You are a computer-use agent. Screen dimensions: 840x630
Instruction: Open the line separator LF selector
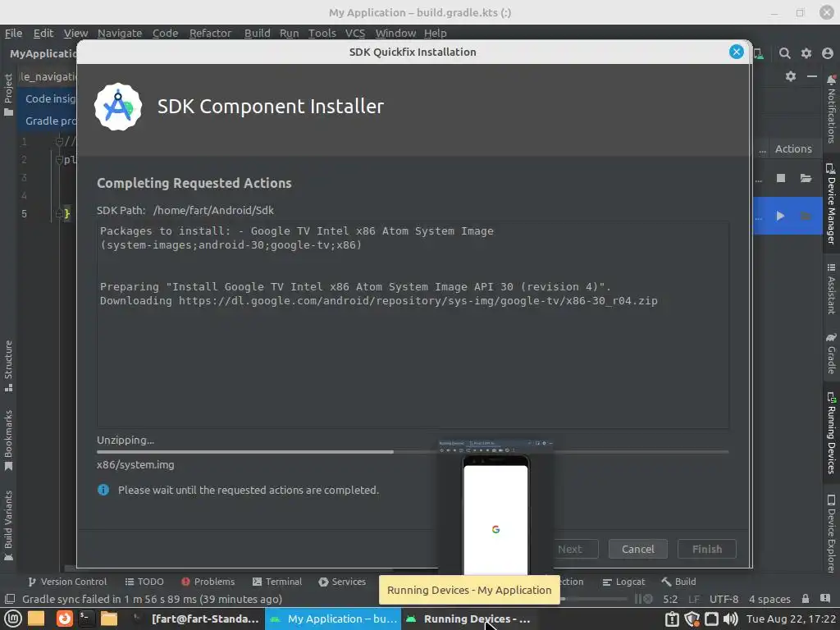[694, 599]
